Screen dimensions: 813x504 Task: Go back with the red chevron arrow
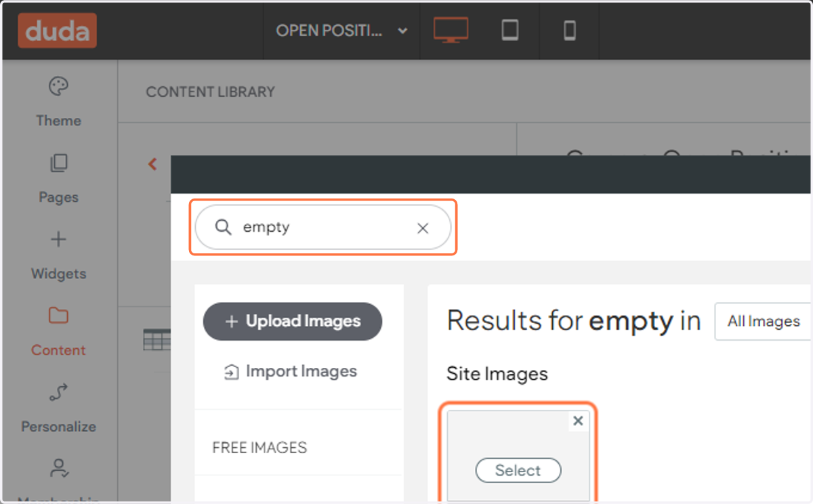pos(152,163)
